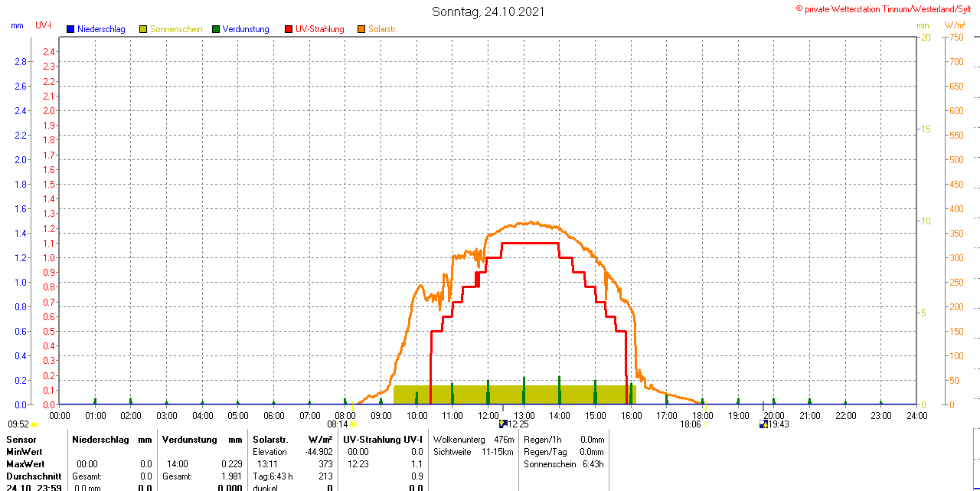980x491 pixels.
Task: Click the sunset icon next to 18:06
Action: pos(706,424)
